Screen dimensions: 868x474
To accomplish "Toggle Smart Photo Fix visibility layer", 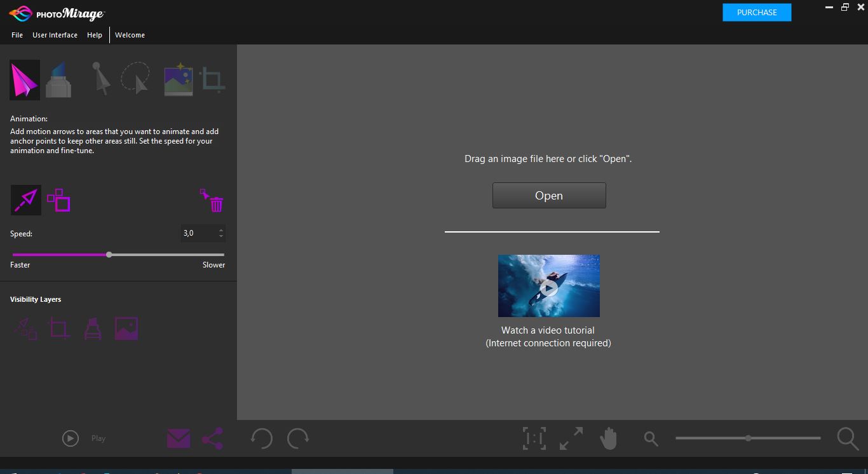I will (93, 328).
